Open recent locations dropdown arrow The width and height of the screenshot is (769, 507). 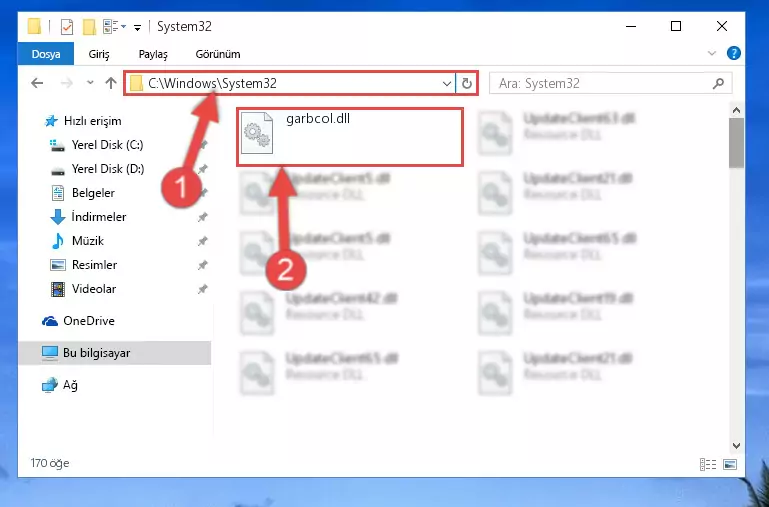click(x=90, y=83)
